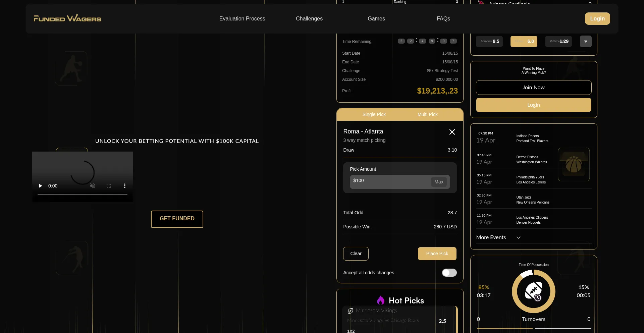This screenshot has width=644, height=333.
Task: Click the Possible Win 280.7 USD value
Action: coord(445,227)
